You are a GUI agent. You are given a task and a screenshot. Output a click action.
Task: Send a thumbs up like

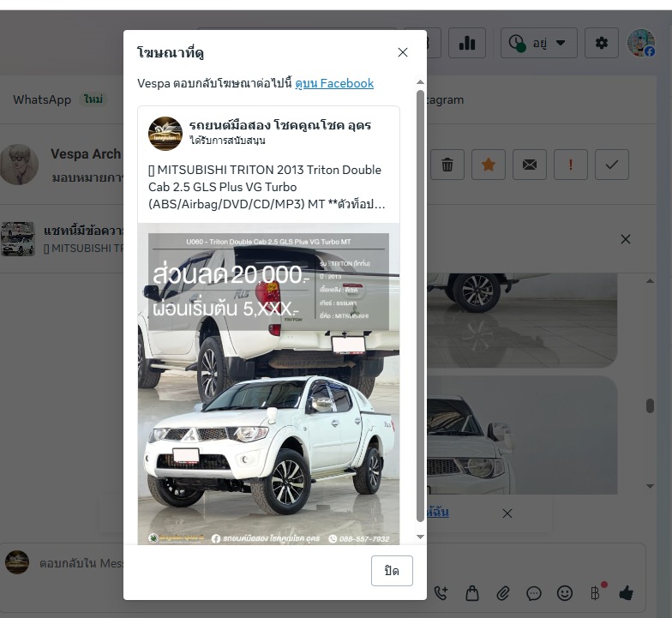click(x=626, y=593)
